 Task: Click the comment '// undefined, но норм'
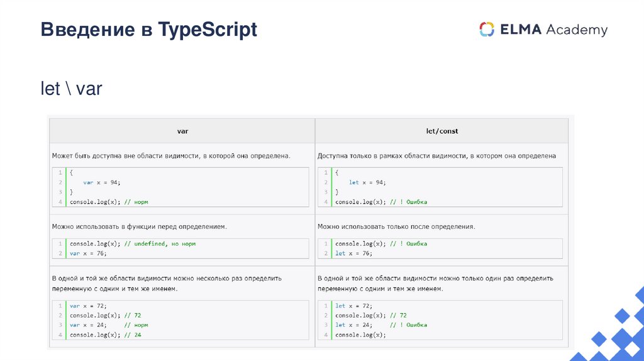pyautogui.click(x=160, y=243)
